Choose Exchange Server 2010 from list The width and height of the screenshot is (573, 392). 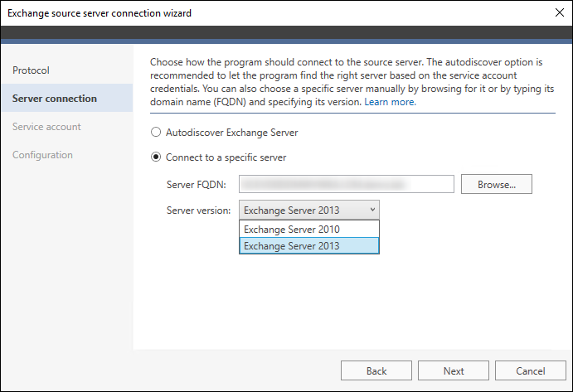point(309,230)
